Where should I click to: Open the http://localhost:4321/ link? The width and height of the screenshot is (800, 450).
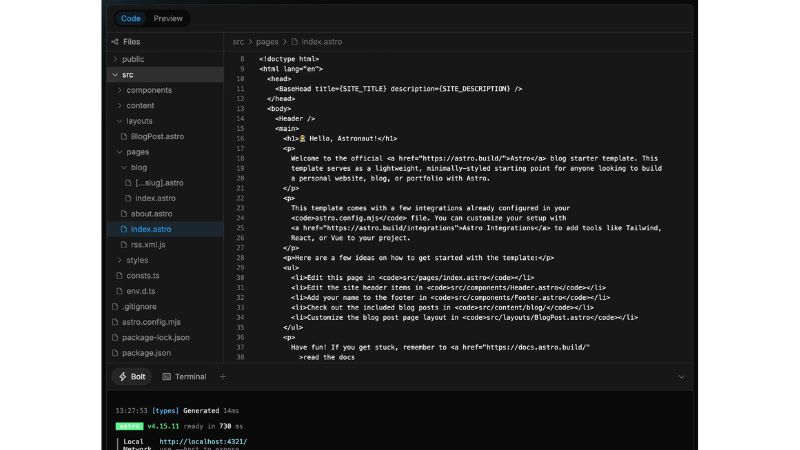pos(203,441)
